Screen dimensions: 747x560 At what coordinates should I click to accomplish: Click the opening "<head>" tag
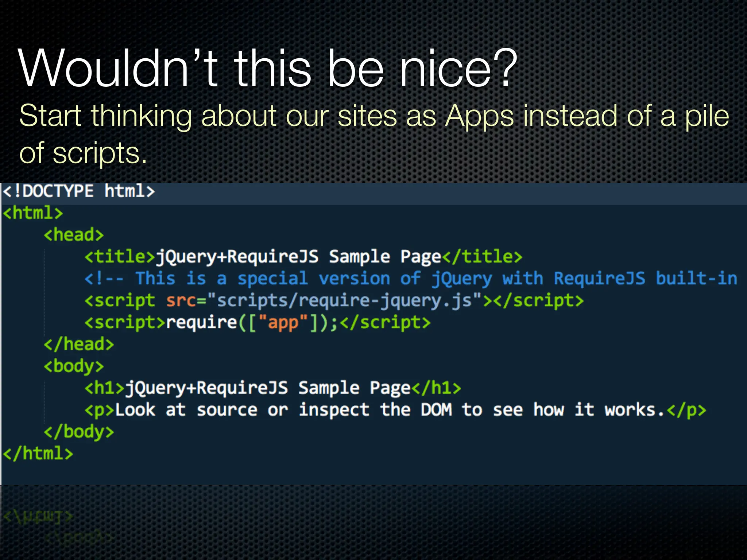pos(74,235)
